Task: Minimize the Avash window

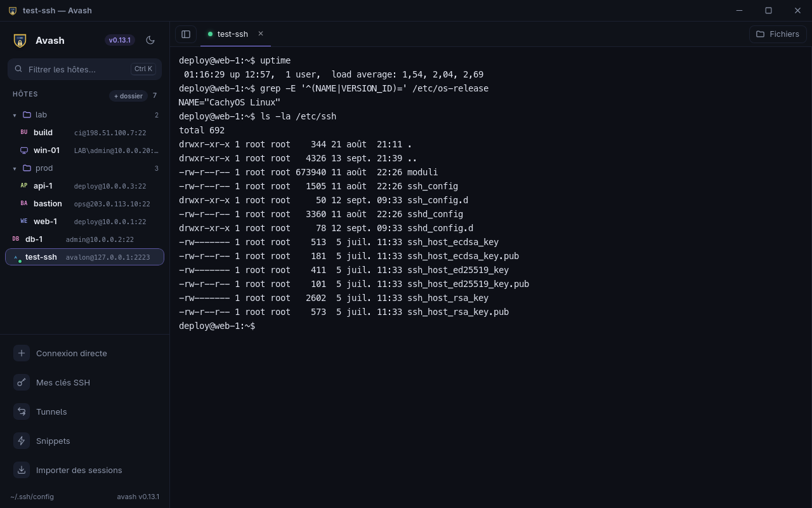Action: [x=739, y=11]
